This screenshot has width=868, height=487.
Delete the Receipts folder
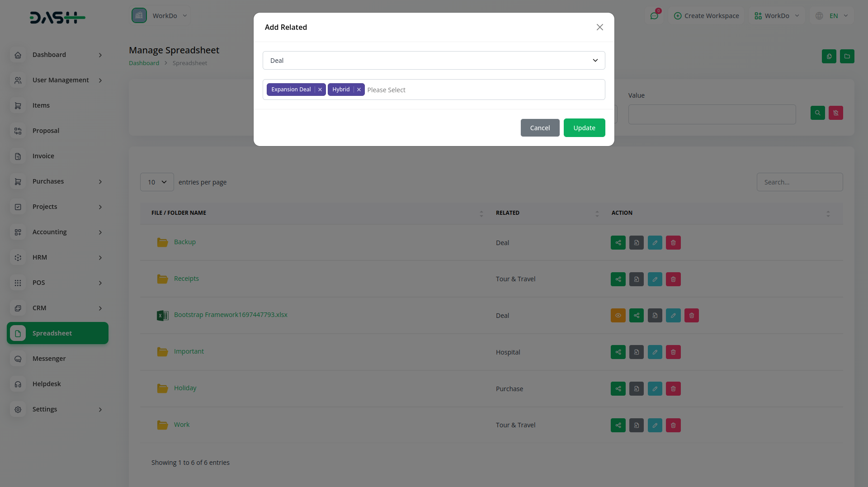pyautogui.click(x=673, y=279)
